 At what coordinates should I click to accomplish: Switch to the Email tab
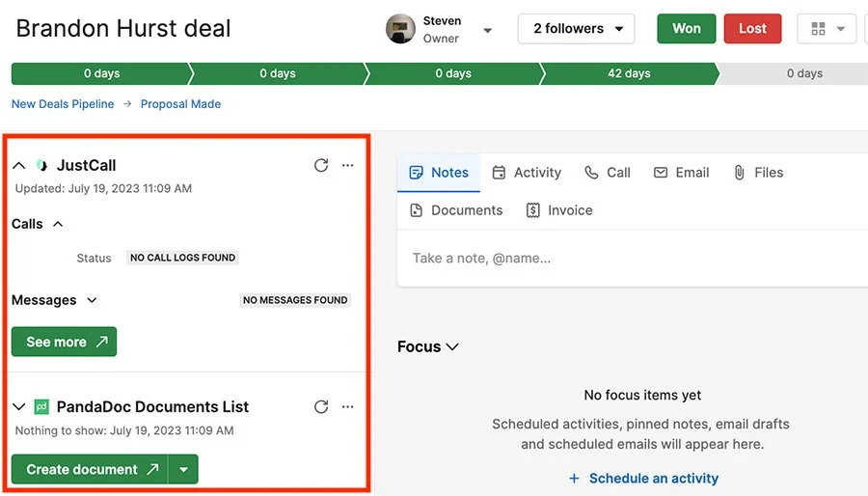tap(681, 173)
